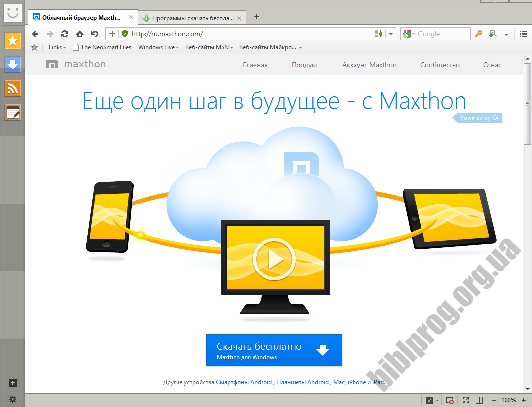
Task: Open the Главная page menu item
Action: tap(255, 65)
